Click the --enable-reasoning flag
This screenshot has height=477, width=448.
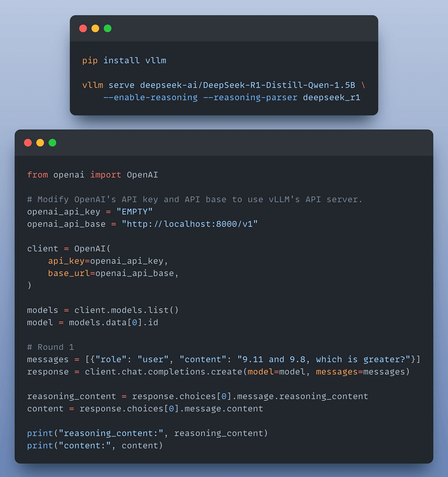(150, 97)
